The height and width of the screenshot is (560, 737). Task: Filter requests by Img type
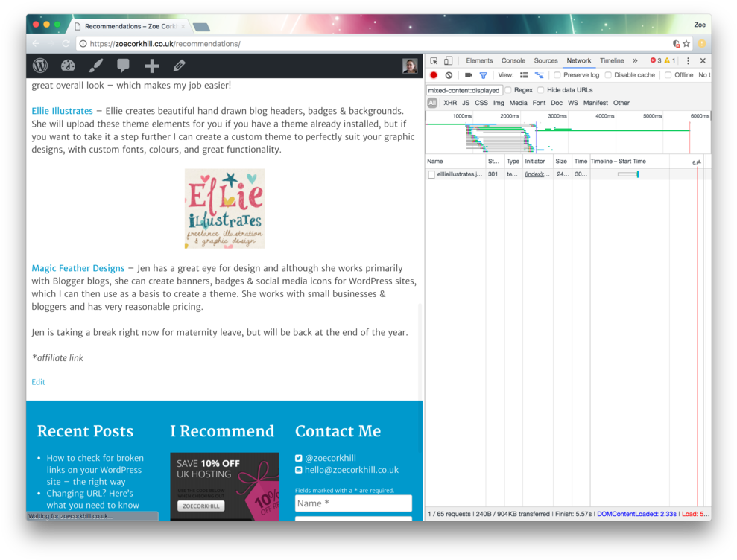click(x=499, y=103)
